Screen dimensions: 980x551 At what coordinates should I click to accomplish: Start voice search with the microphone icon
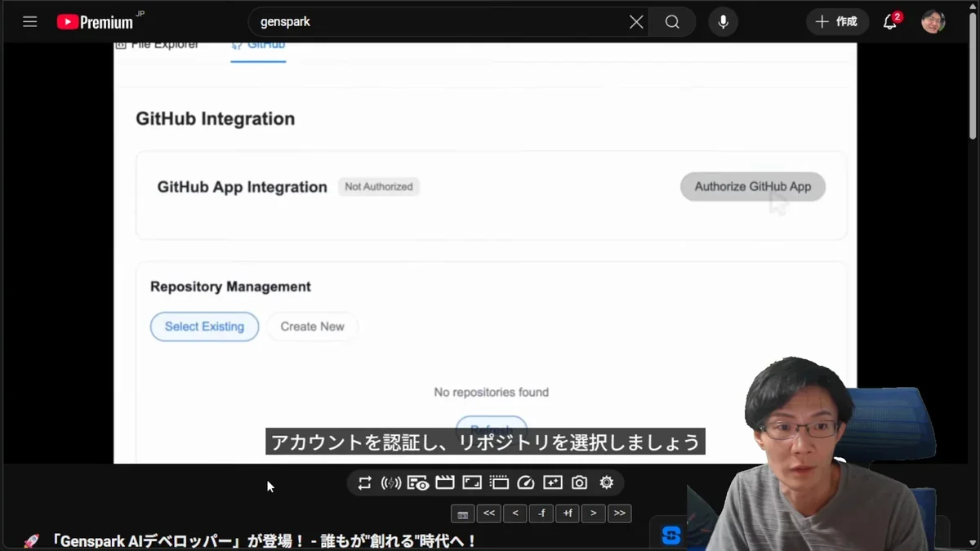(723, 22)
